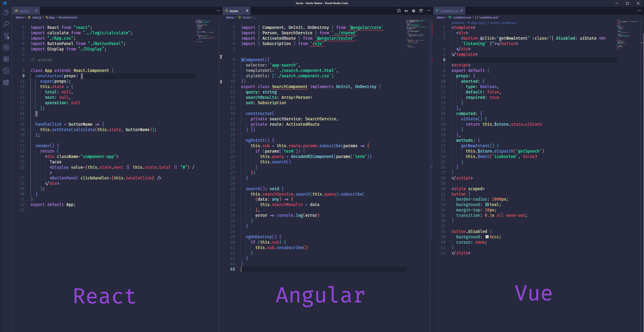Open More Actions menu of React editor
Image resolution: width=644 pixels, height=332 pixels.
coord(218,11)
